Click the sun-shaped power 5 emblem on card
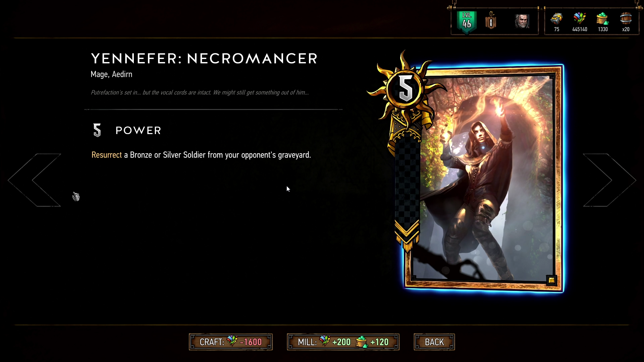The image size is (644, 362). [x=406, y=89]
